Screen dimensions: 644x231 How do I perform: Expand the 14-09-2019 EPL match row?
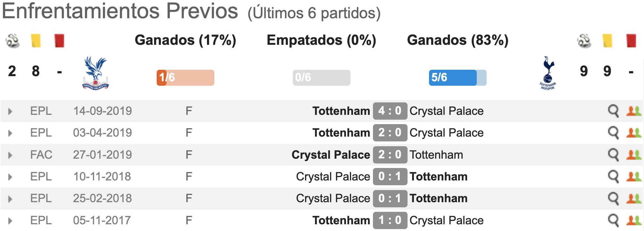point(10,111)
